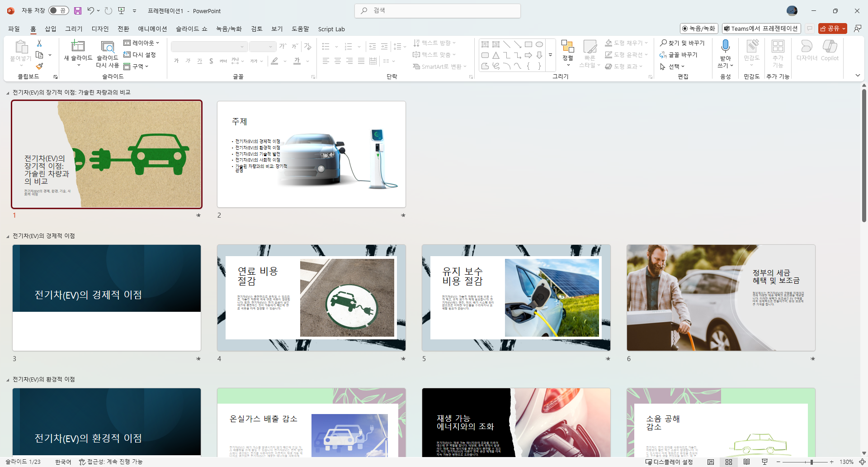Image resolution: width=868 pixels, height=467 pixels.
Task: Click the zoom slider handle in status bar
Action: pyautogui.click(x=811, y=462)
